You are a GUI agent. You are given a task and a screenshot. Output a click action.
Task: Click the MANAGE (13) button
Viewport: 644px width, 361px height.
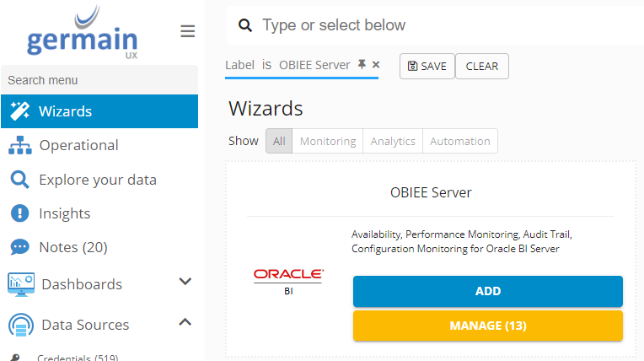pyautogui.click(x=487, y=326)
